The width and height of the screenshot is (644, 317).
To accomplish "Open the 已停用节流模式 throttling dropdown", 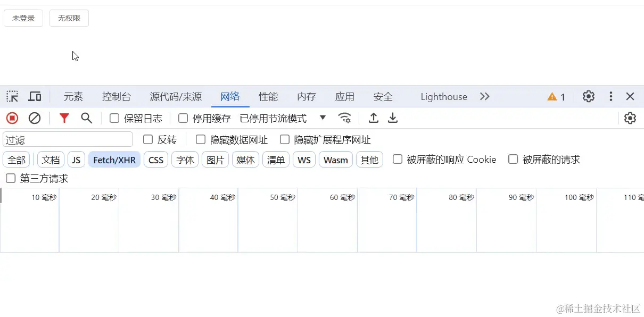I will (323, 118).
